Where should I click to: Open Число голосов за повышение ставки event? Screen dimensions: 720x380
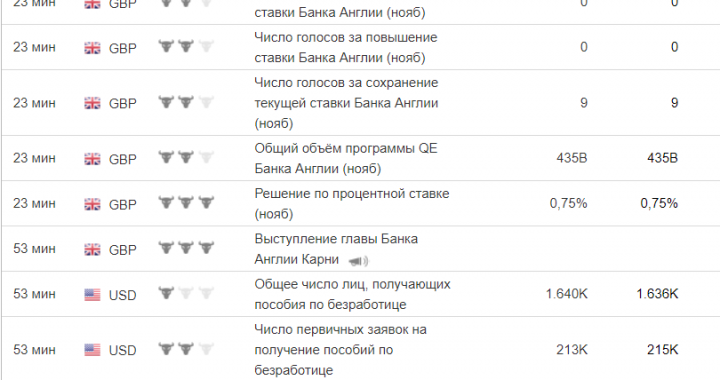(346, 47)
